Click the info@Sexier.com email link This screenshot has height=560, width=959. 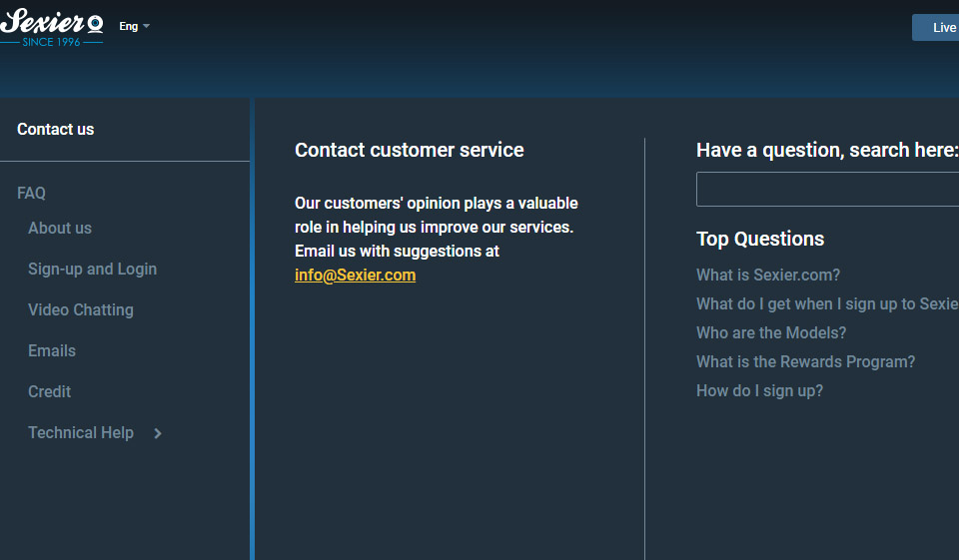click(355, 275)
